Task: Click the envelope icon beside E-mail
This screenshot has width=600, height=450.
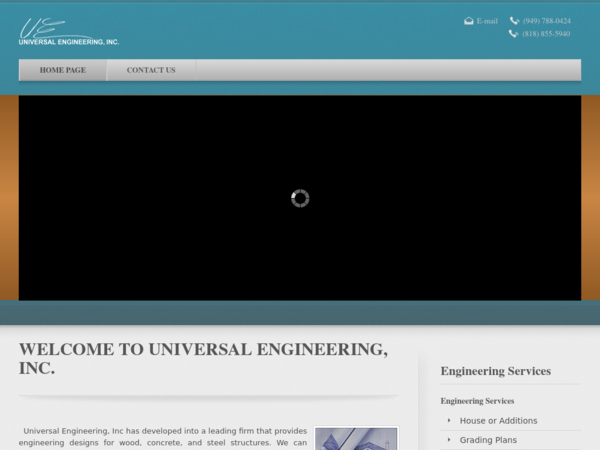Action: 469,21
